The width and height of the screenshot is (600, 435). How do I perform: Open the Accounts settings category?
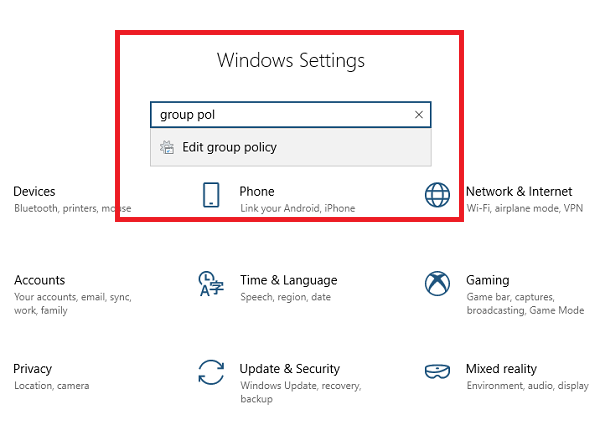click(40, 280)
